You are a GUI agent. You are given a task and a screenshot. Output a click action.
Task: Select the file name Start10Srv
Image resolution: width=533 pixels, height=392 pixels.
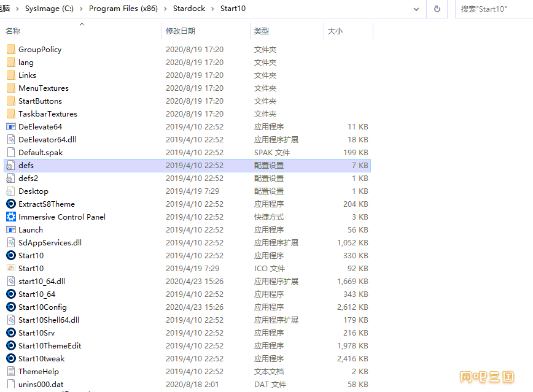[x=36, y=333]
